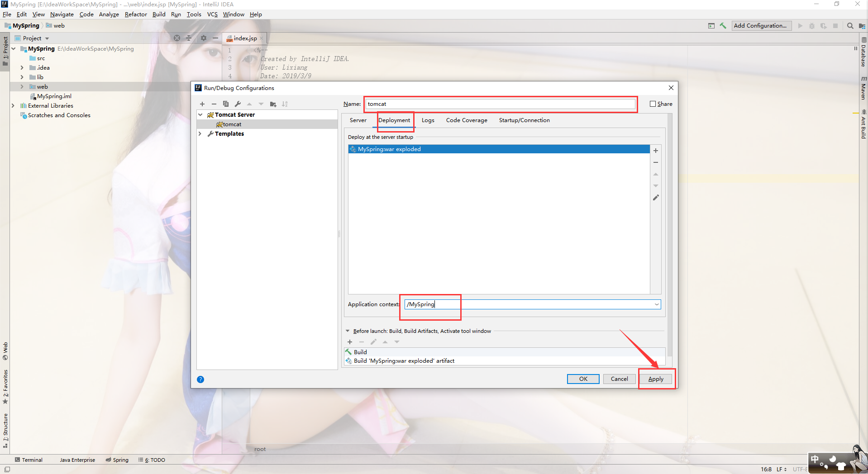868x474 pixels.
Task: Sort configurations alphabetically icon
Action: click(285, 104)
